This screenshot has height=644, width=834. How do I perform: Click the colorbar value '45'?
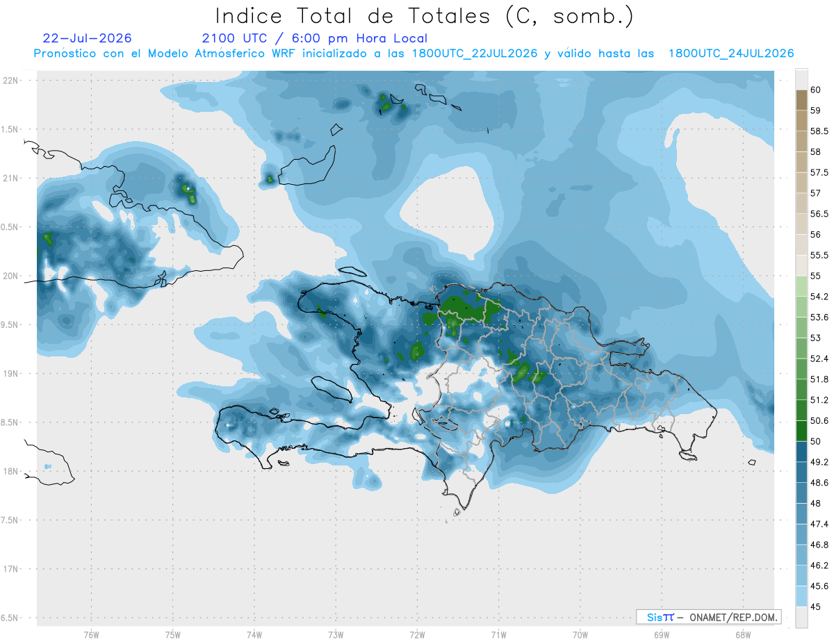[x=816, y=607]
